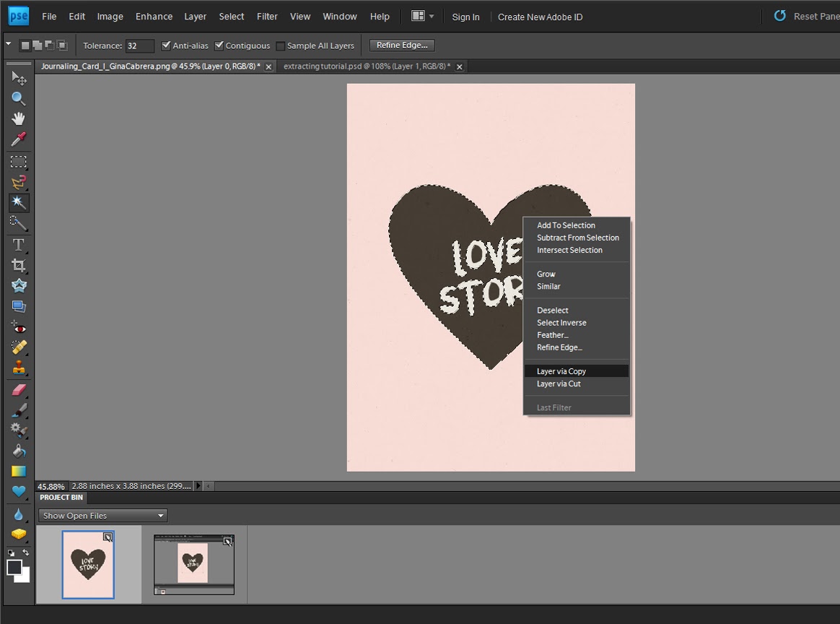
Task: Click the foreground color swatch
Action: tap(14, 568)
